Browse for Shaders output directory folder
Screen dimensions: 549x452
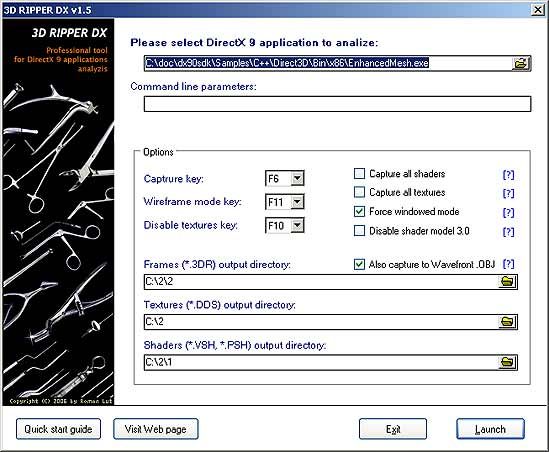507,362
